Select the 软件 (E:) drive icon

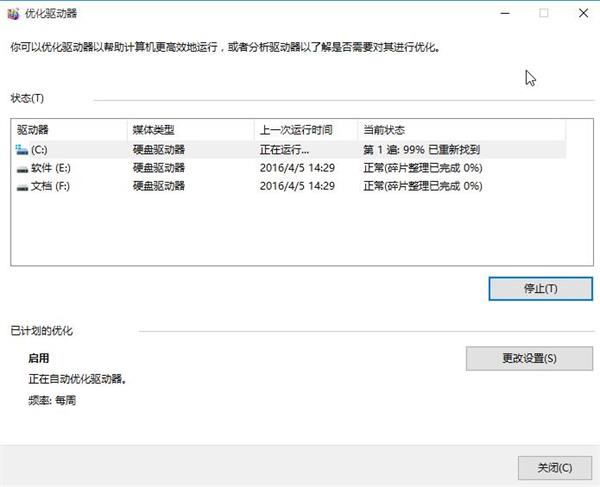[22, 169]
